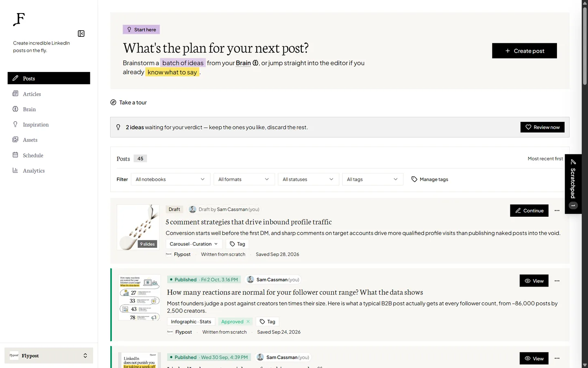Open the follower count infographic thumbnail
Viewport: 588px width, 368px height.
(x=139, y=298)
